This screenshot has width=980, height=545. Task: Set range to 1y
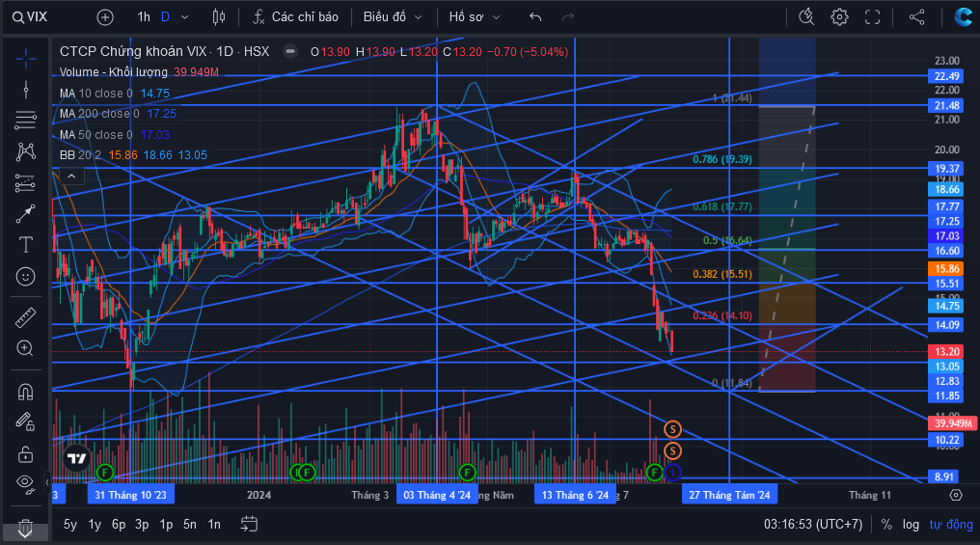[95, 525]
